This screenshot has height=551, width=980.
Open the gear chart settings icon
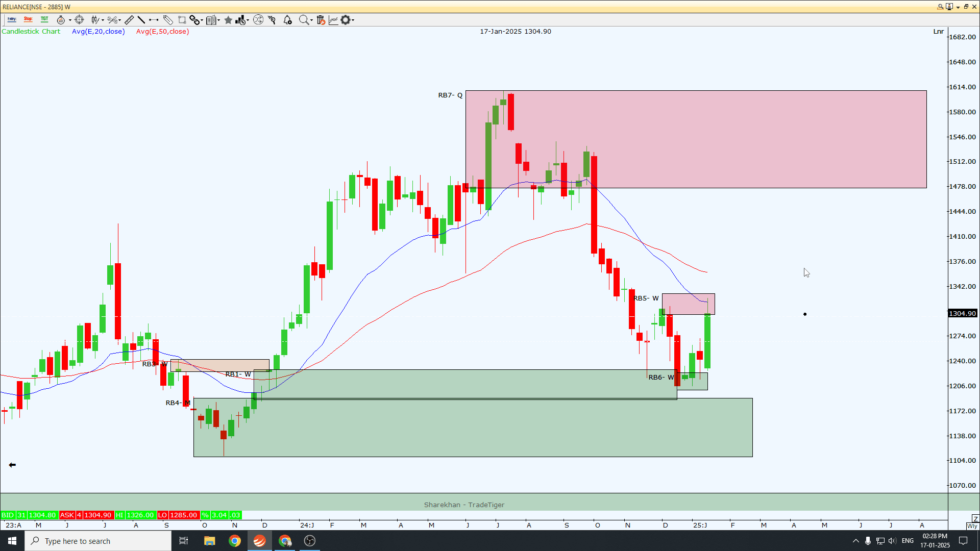point(346,20)
